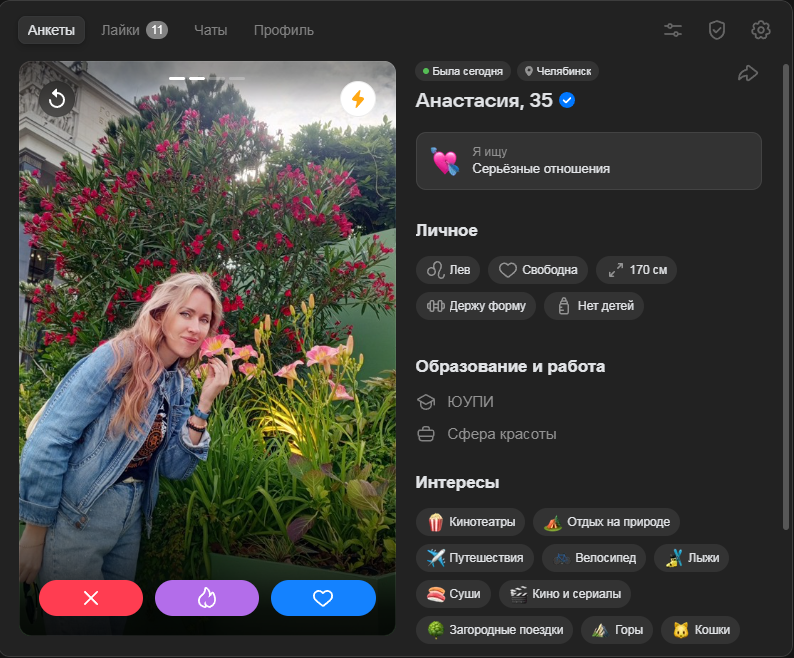Click the Серьёзные отношения card
Screen dimensions: 794x658
[588, 161]
